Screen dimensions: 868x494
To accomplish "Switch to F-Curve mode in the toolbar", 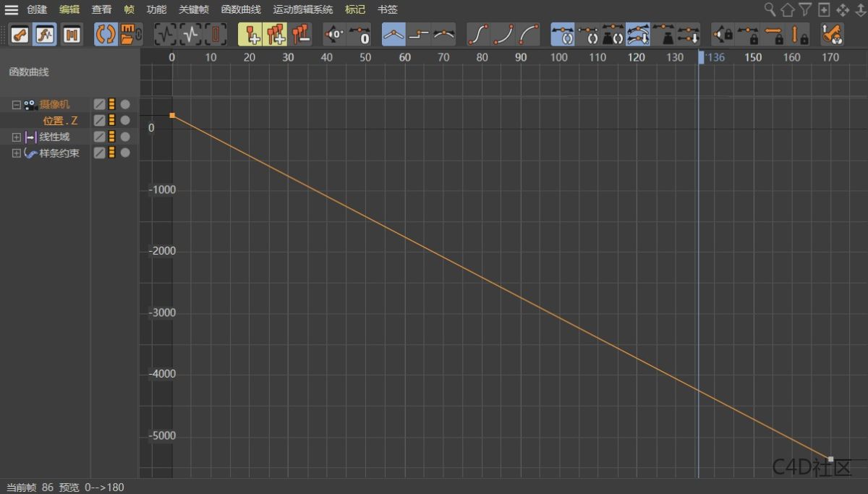I will click(x=45, y=34).
